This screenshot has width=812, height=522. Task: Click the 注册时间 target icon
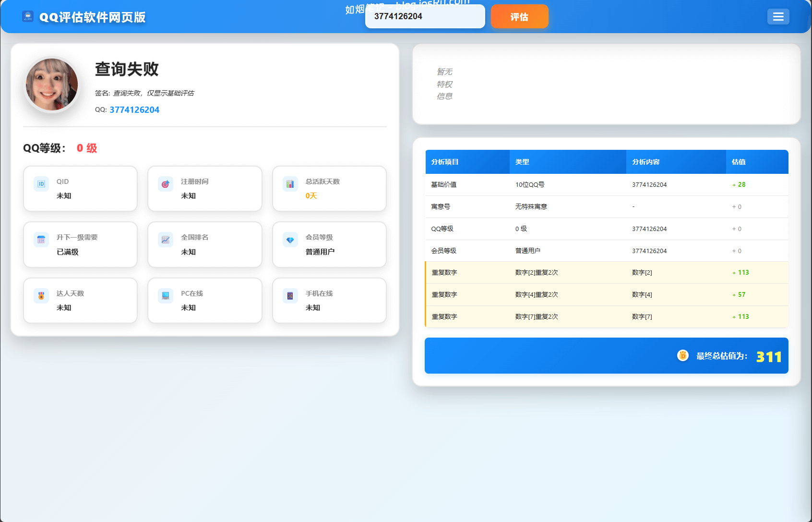(x=165, y=183)
